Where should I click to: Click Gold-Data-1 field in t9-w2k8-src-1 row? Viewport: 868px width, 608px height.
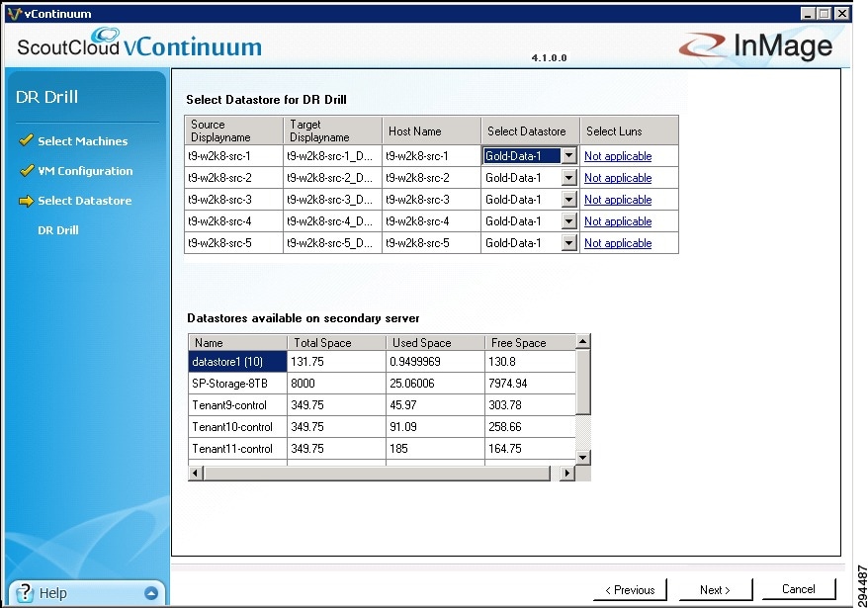522,155
